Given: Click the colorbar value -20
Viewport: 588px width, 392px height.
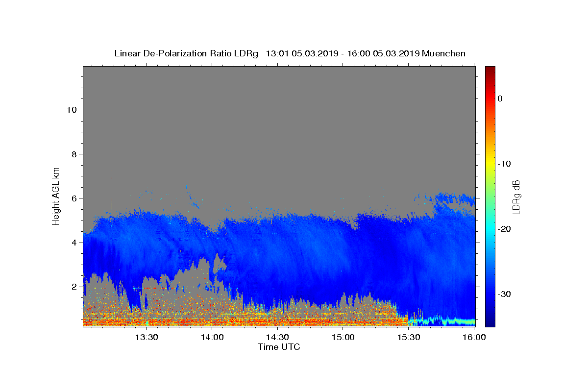Looking at the screenshot, I should tap(503, 229).
